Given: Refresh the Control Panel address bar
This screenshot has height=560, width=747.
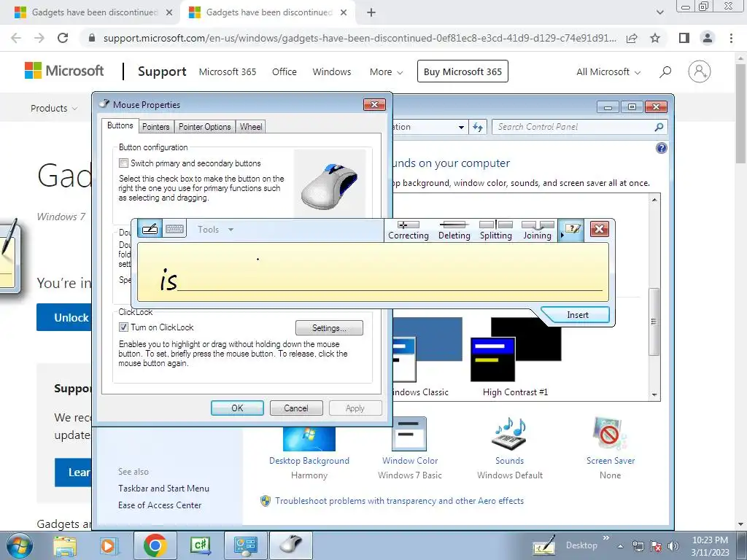Looking at the screenshot, I should [477, 127].
